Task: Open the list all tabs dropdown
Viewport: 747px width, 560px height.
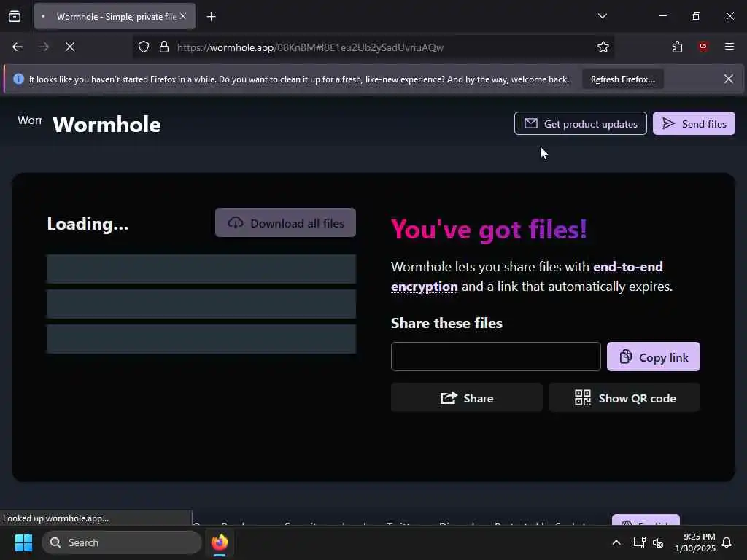Action: [x=602, y=16]
